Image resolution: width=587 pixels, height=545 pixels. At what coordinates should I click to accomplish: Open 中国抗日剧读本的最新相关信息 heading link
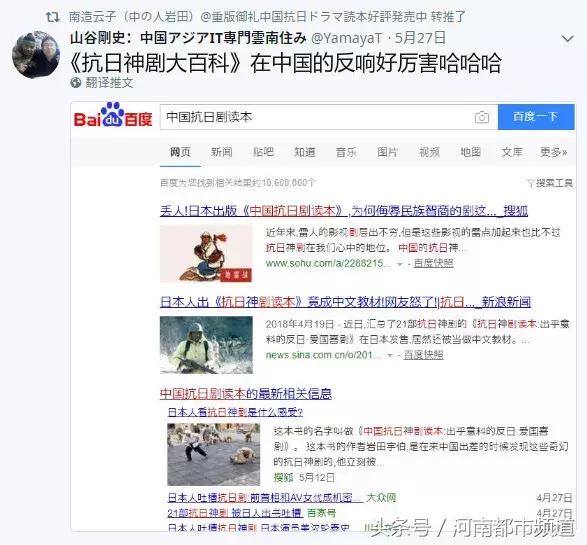click(x=246, y=393)
